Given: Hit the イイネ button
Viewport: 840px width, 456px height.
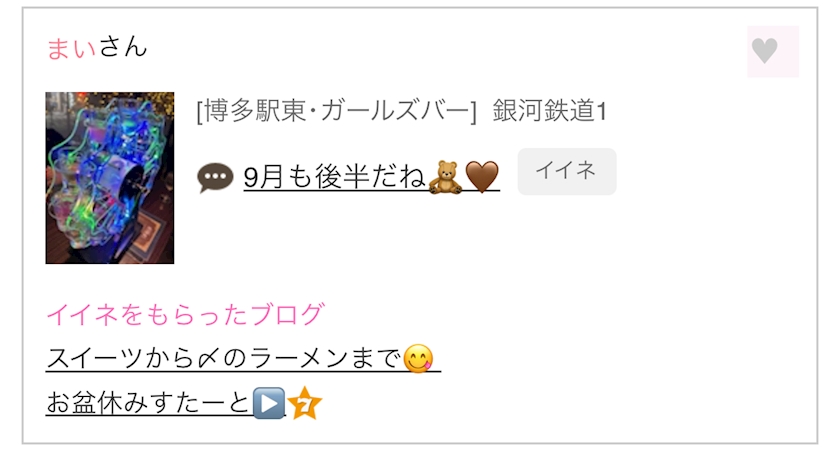Looking at the screenshot, I should tap(567, 171).
